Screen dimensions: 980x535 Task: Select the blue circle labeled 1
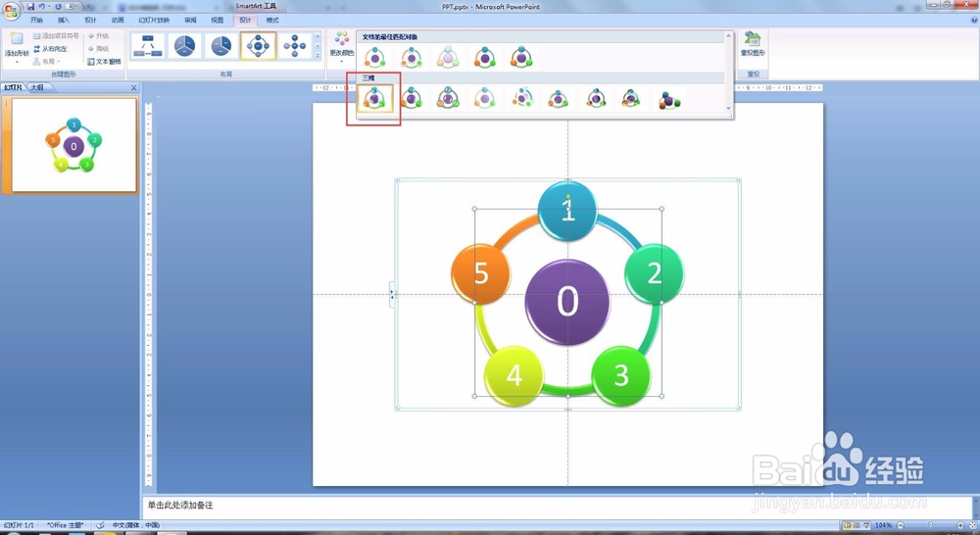click(x=567, y=211)
